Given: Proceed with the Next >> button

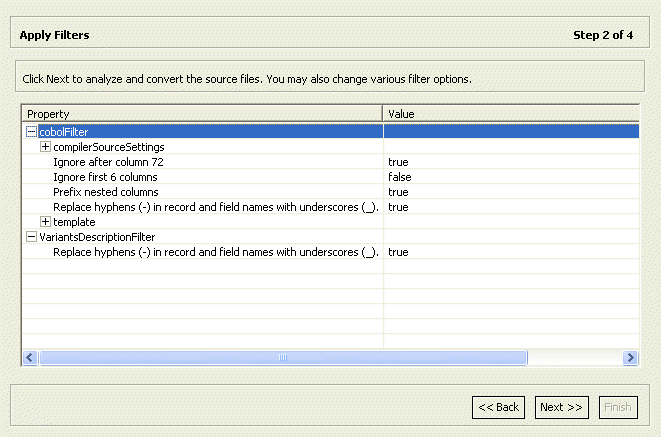Looking at the screenshot, I should pos(562,407).
